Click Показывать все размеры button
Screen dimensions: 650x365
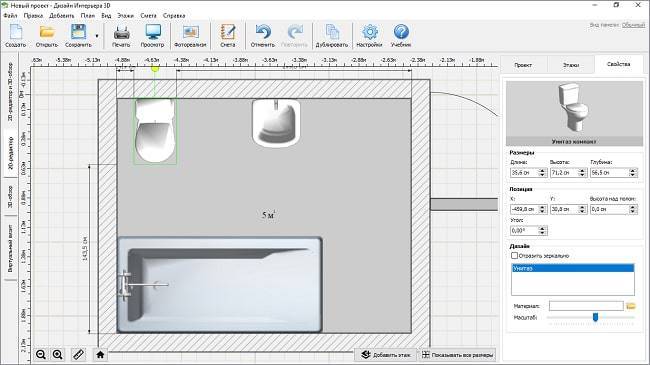click(x=458, y=355)
